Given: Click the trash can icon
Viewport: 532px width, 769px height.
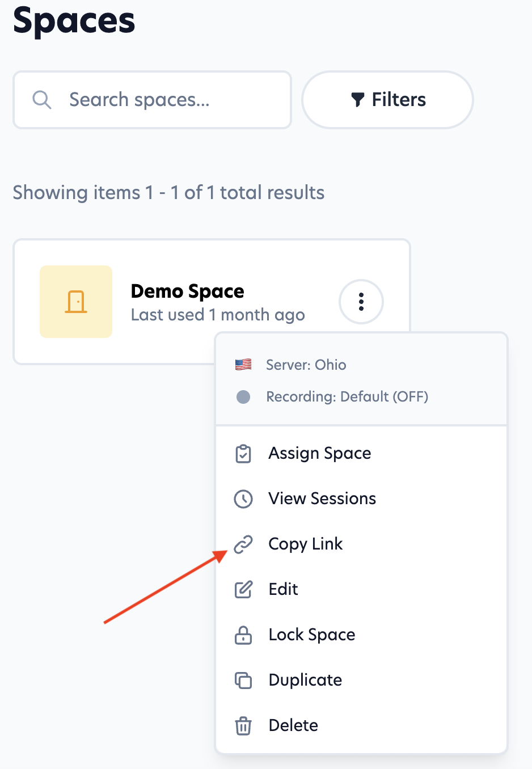Looking at the screenshot, I should click(x=243, y=726).
